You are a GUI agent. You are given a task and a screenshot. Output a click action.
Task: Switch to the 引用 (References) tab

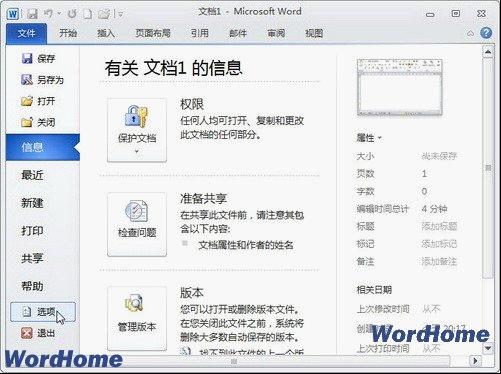coord(200,33)
